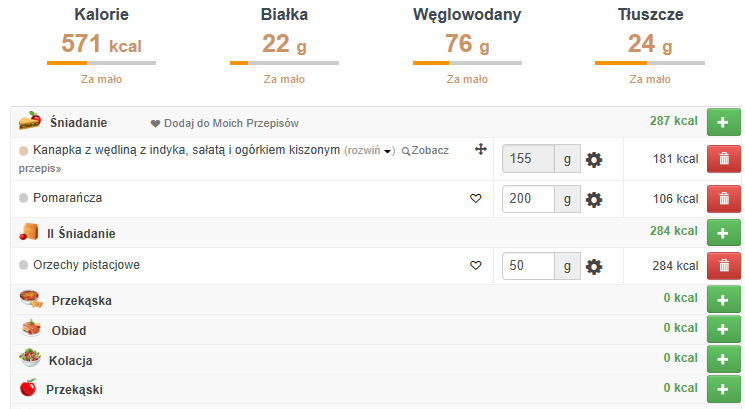Open settings gear for Pomarańcza
This screenshot has width=745, height=409.
594,199
